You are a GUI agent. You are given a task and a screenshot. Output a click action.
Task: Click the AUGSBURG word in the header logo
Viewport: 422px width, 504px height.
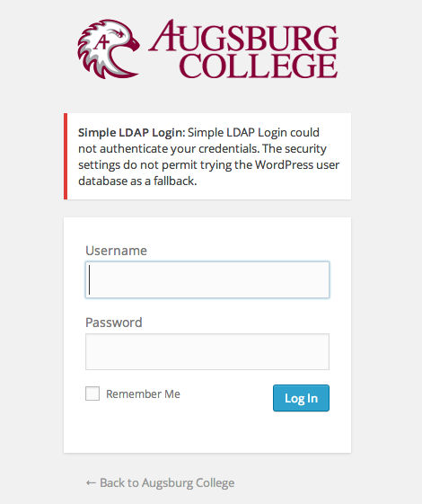[243, 36]
